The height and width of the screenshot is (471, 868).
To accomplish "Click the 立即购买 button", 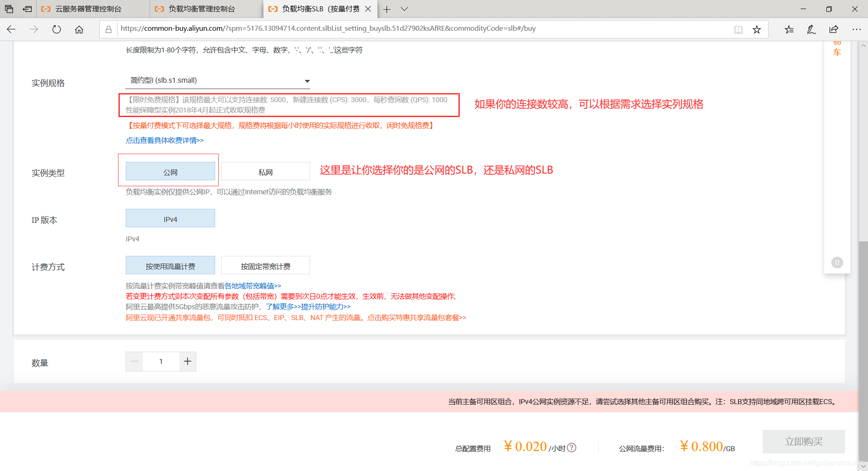I will [803, 442].
